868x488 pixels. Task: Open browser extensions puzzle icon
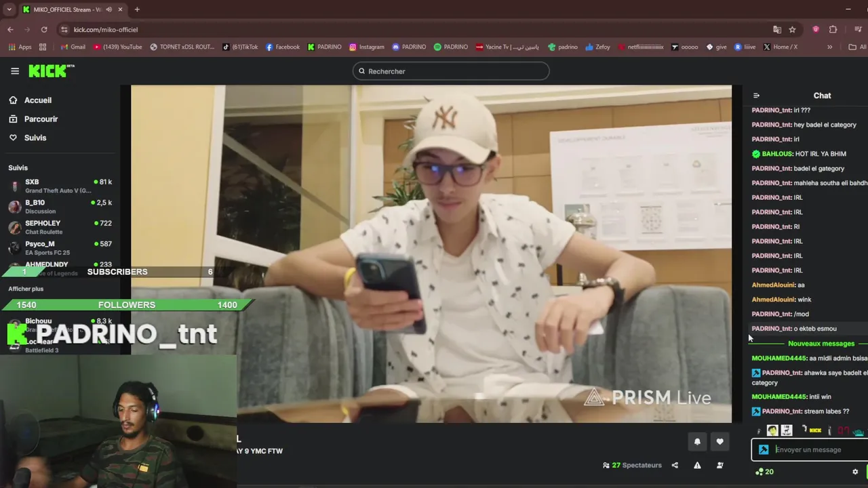833,30
